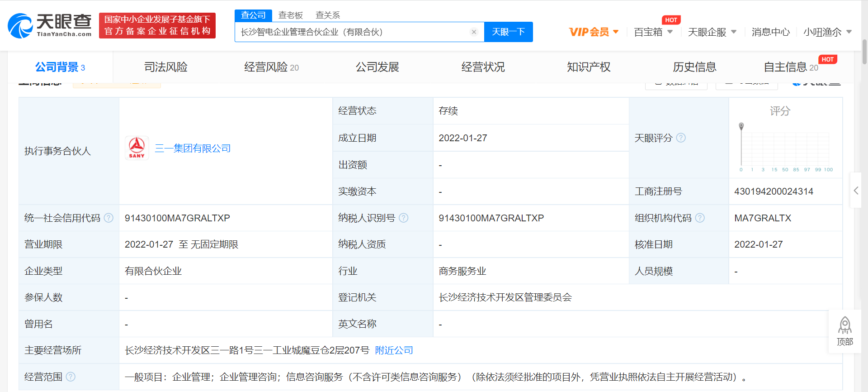
Task: Open the VIP会员 dropdown
Action: [594, 32]
